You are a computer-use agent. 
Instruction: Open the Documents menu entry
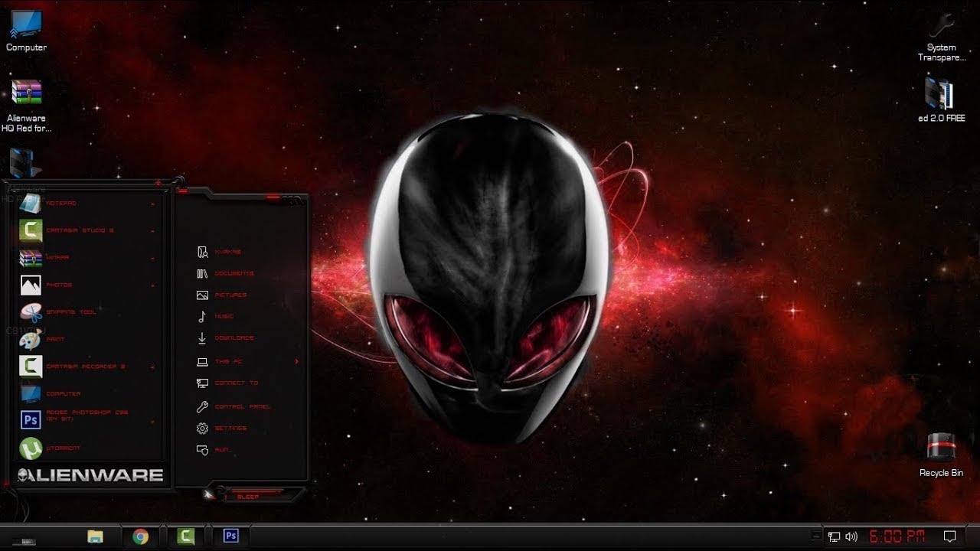(x=236, y=273)
